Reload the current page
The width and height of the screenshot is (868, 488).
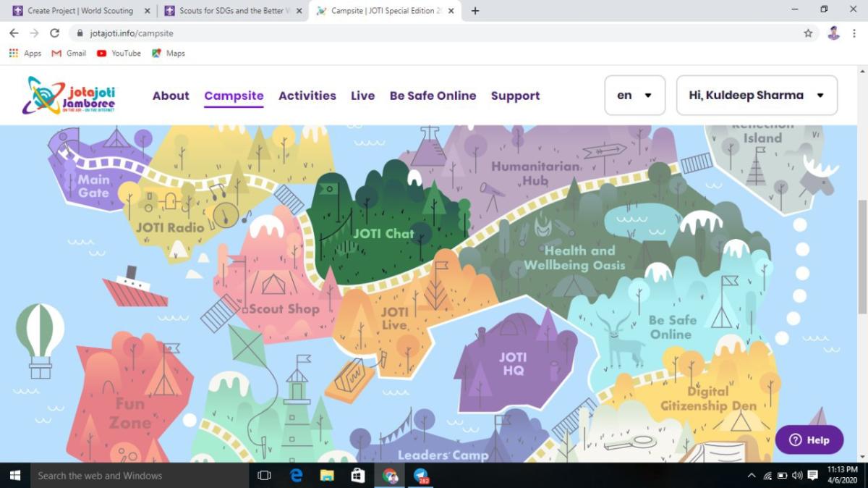point(54,33)
